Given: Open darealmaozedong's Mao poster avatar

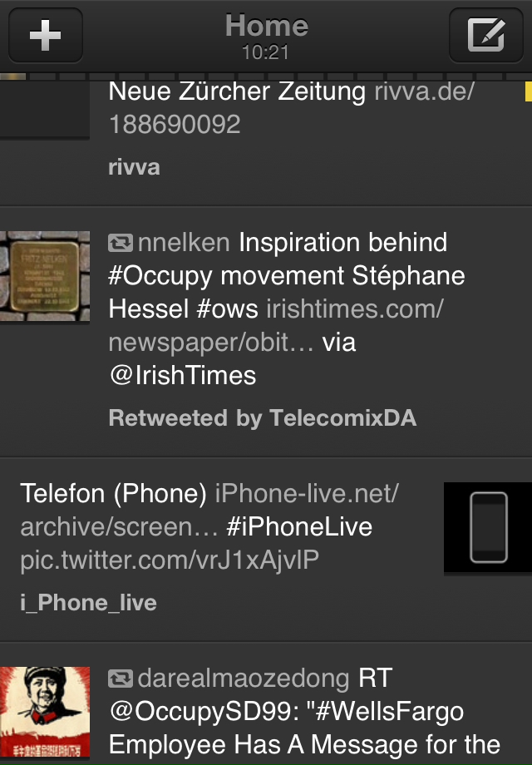Looking at the screenshot, I should click(x=45, y=712).
